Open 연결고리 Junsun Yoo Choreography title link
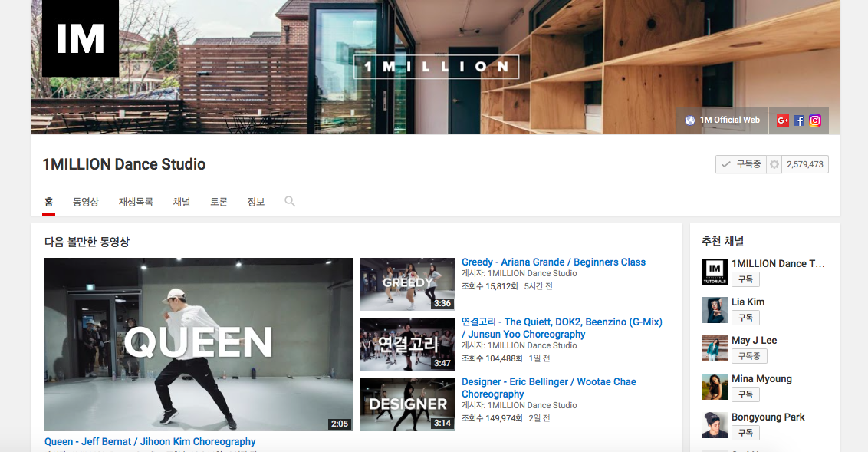The width and height of the screenshot is (868, 452). [562, 328]
